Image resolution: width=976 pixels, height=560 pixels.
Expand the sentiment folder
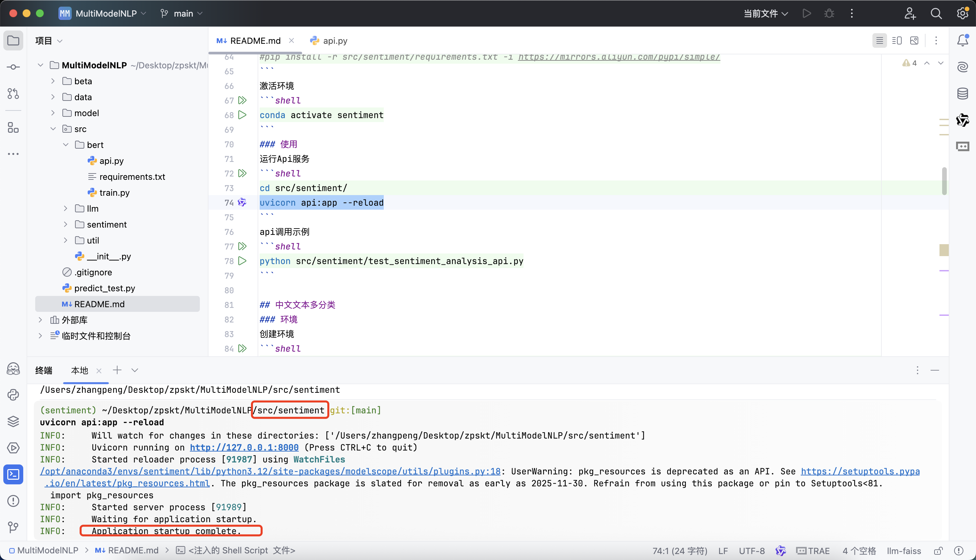[x=66, y=224]
